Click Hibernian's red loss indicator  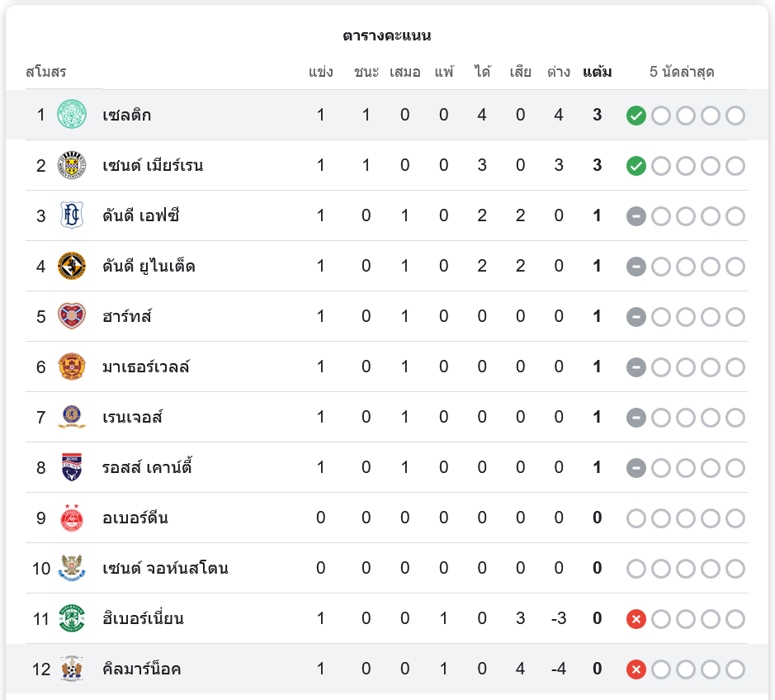(636, 619)
